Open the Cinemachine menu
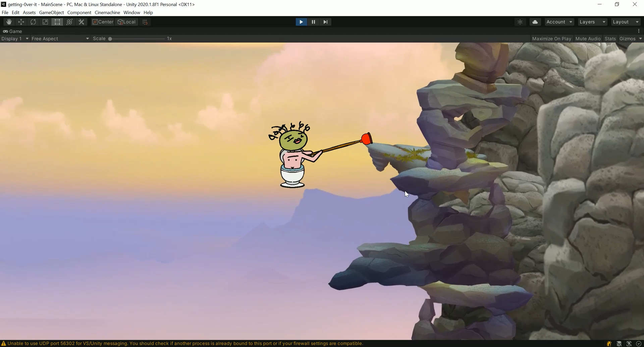The width and height of the screenshot is (644, 347). point(107,12)
